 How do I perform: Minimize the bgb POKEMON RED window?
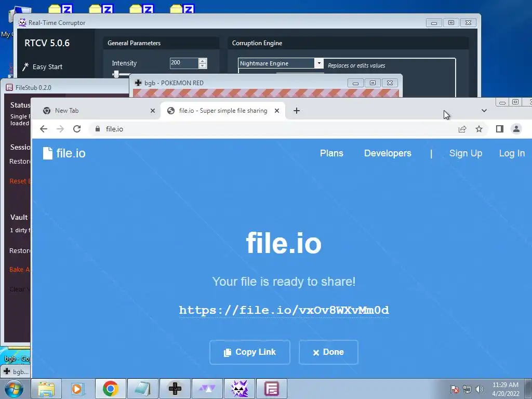(x=355, y=83)
